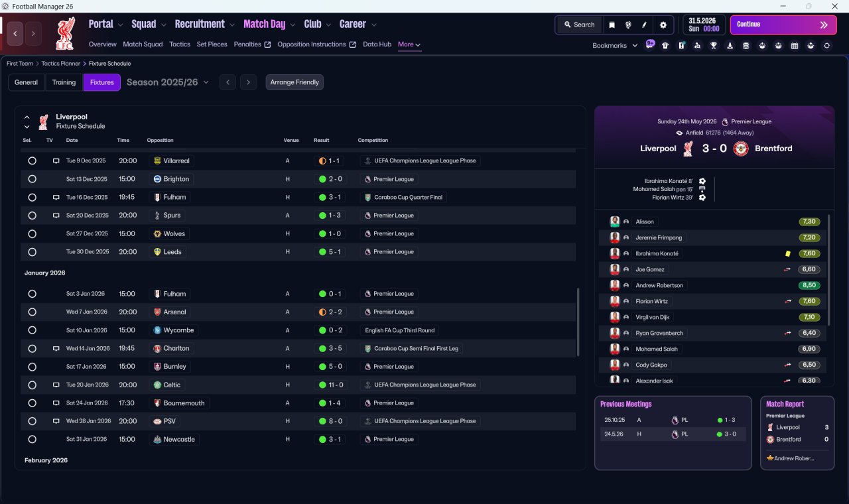Select the Wycombe fixture radio button
849x504 pixels.
(x=32, y=330)
